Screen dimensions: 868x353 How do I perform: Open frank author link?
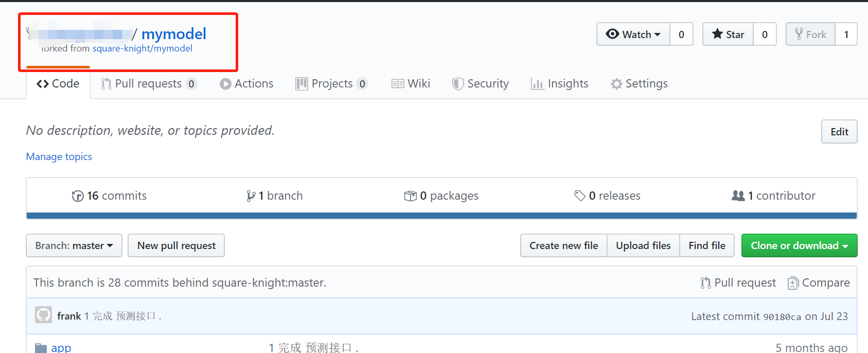[x=69, y=316]
